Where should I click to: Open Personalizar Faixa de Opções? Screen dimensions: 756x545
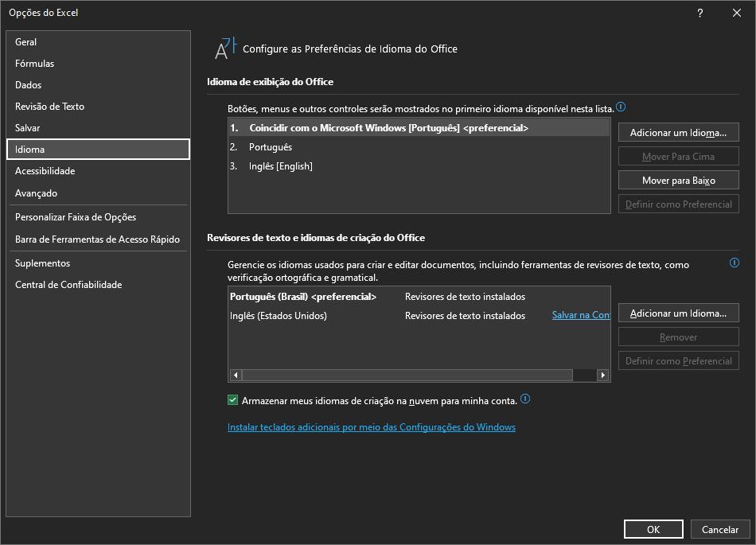[x=99, y=217]
